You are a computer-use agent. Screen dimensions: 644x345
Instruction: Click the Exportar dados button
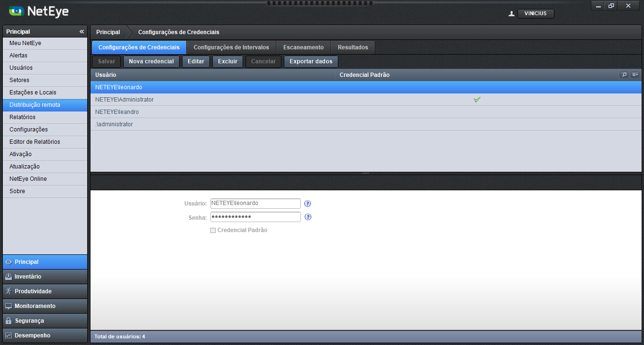[x=311, y=62]
